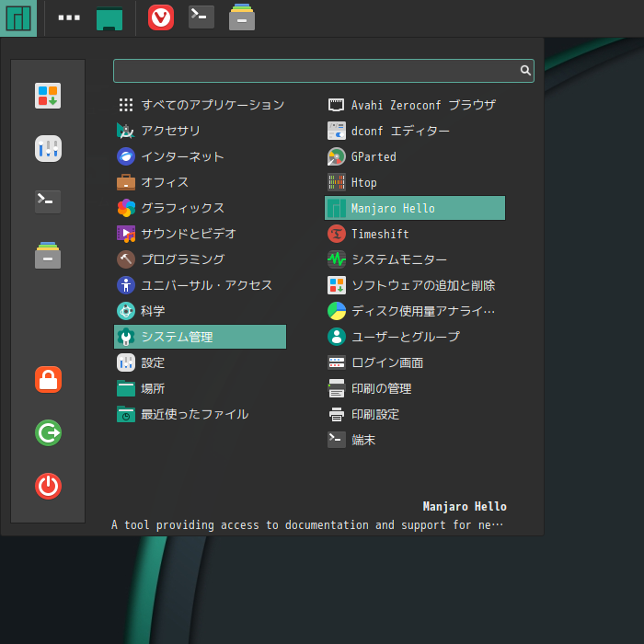Screen dimensions: 644x644
Task: Open software manager favorite in sidebar
Action: [48, 96]
